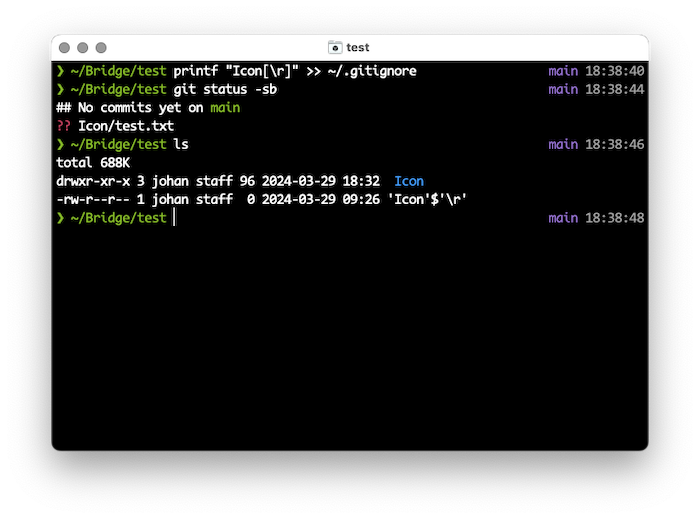The width and height of the screenshot is (700, 519).
Task: Click the blue "Icon" directory name
Action: [x=409, y=181]
